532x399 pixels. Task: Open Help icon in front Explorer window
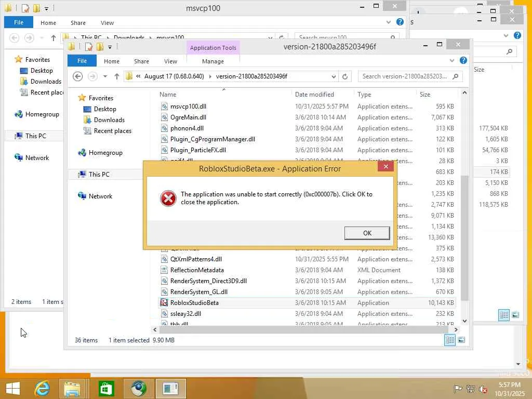463,60
